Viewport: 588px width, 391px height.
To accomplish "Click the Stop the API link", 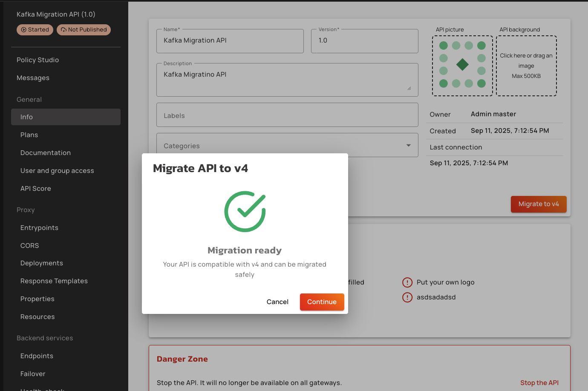I will [x=539, y=383].
